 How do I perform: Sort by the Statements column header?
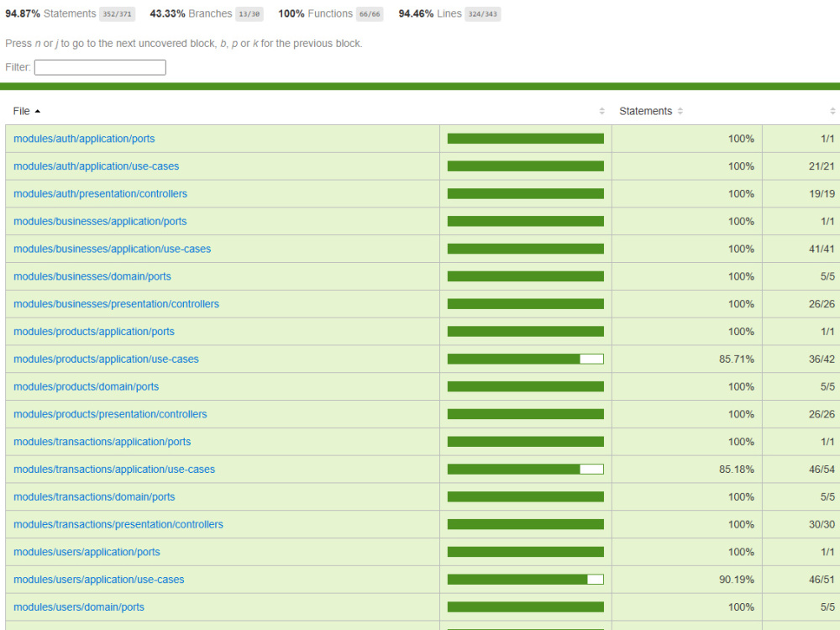click(650, 111)
